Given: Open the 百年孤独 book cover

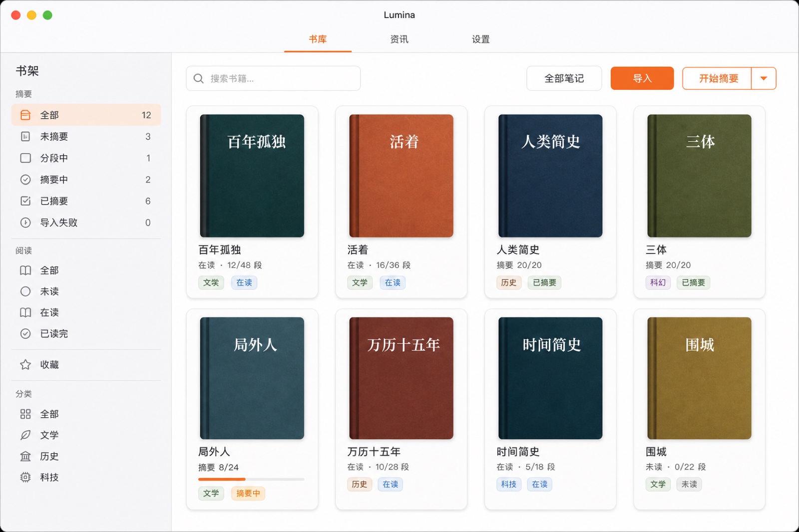Looking at the screenshot, I should click(252, 176).
